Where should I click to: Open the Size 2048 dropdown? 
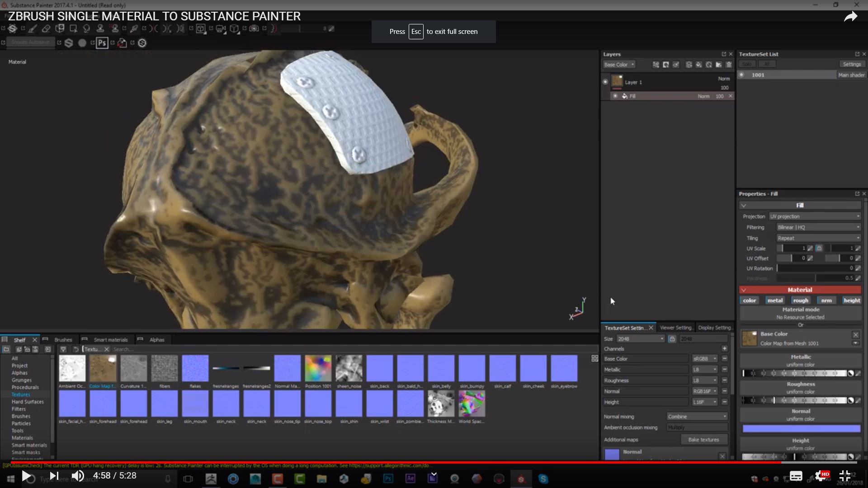coord(641,339)
